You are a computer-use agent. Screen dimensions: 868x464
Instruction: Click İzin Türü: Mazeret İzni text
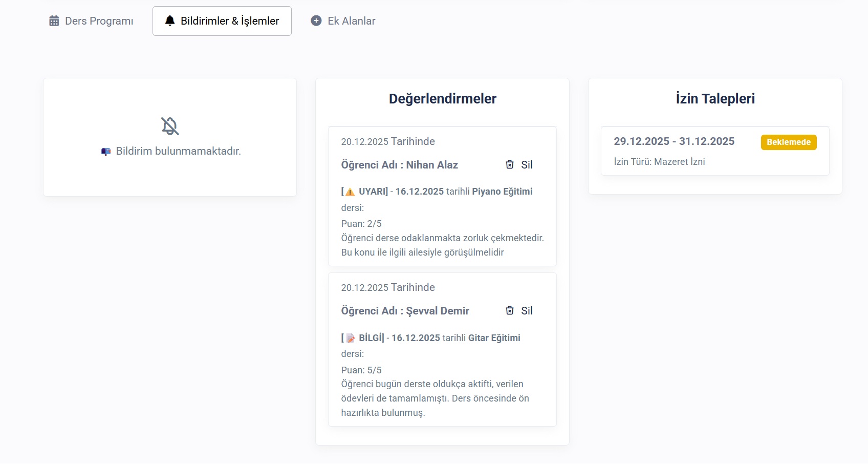(659, 162)
